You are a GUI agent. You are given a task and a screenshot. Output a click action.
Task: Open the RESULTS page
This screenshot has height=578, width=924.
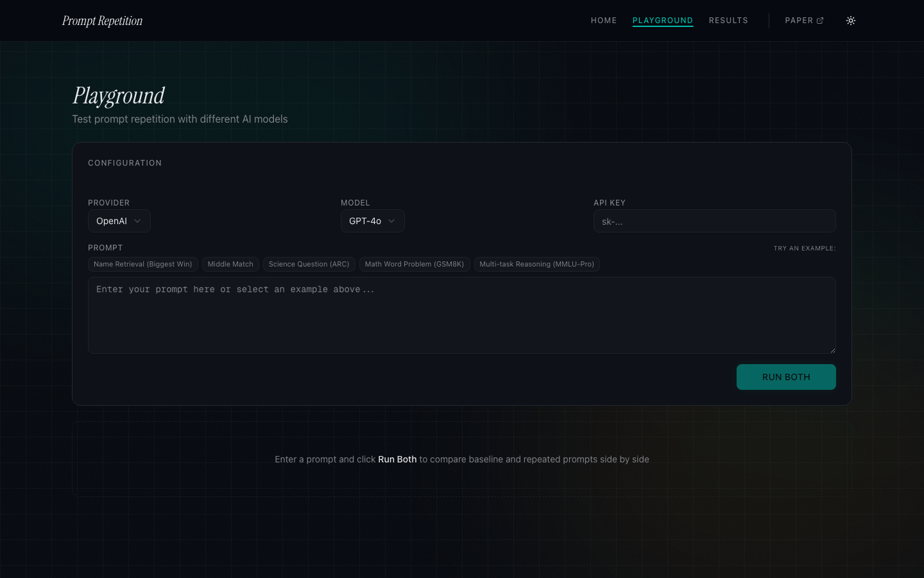(x=728, y=21)
